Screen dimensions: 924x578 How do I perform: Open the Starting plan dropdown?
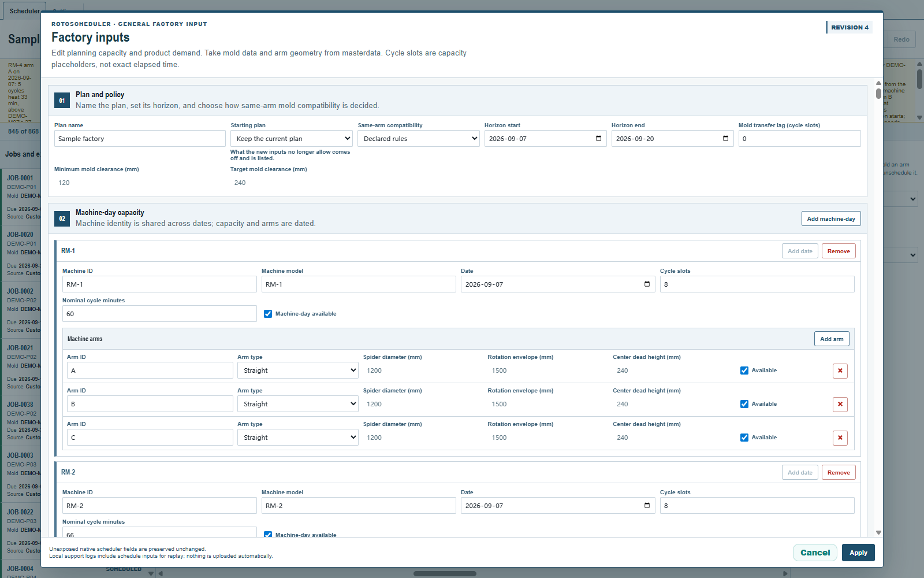coord(292,139)
